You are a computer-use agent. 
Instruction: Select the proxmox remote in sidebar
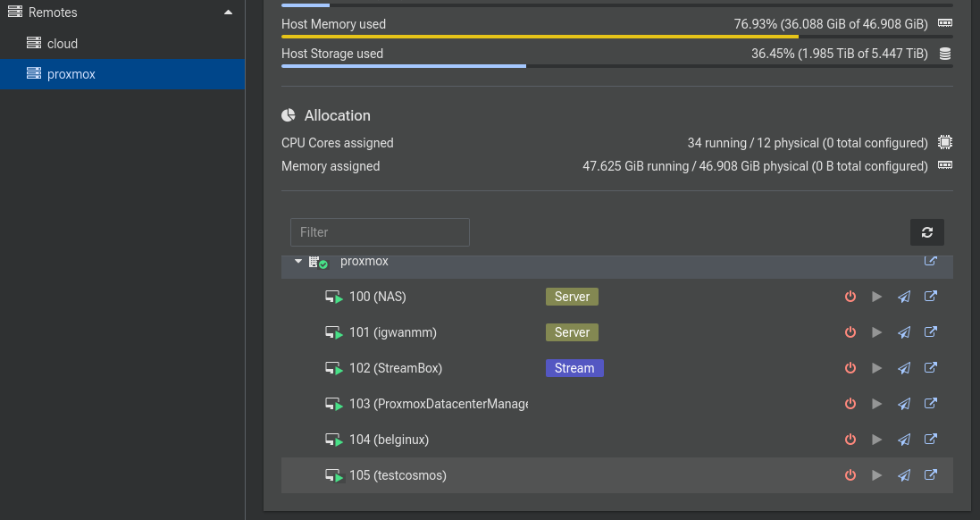tap(122, 74)
